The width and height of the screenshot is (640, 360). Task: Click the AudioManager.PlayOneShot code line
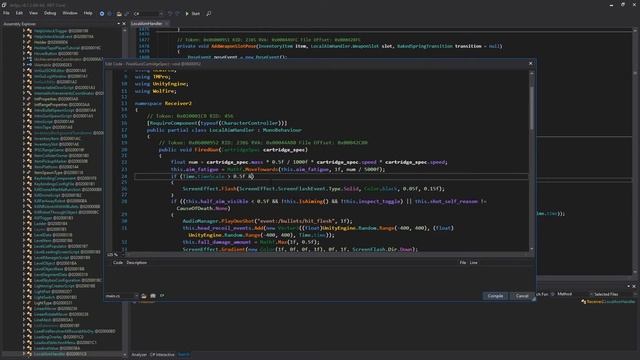[x=267, y=221]
